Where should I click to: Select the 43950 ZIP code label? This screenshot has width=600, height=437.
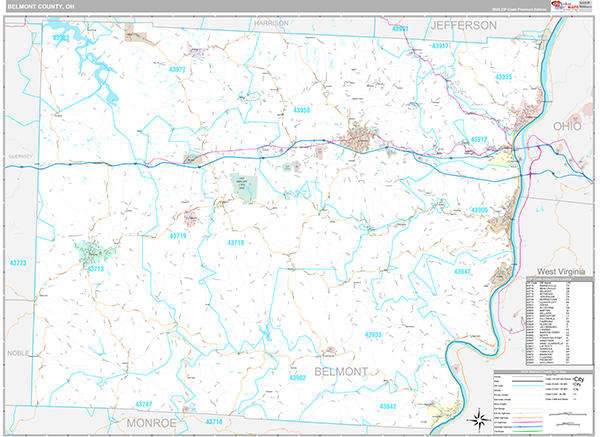coord(301,111)
